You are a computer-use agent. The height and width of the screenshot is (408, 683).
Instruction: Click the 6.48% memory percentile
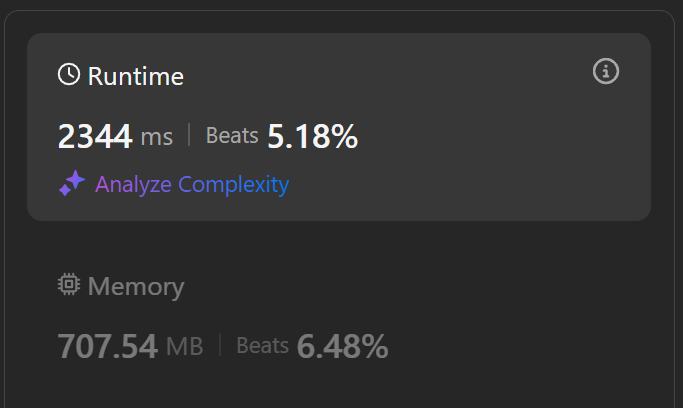pyautogui.click(x=342, y=346)
